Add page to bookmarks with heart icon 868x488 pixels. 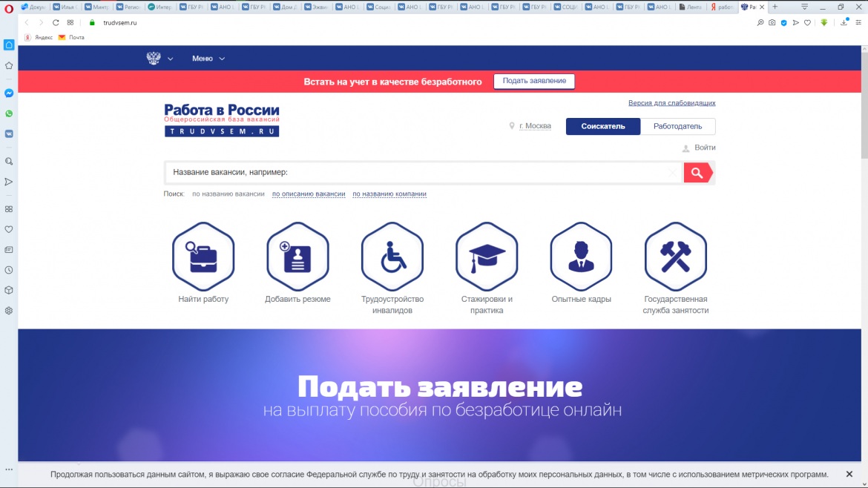808,23
